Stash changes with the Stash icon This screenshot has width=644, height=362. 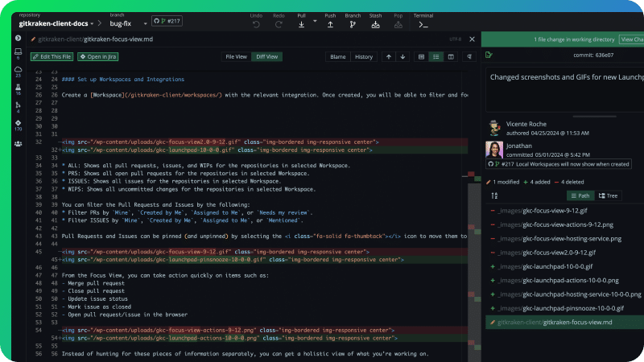click(375, 25)
